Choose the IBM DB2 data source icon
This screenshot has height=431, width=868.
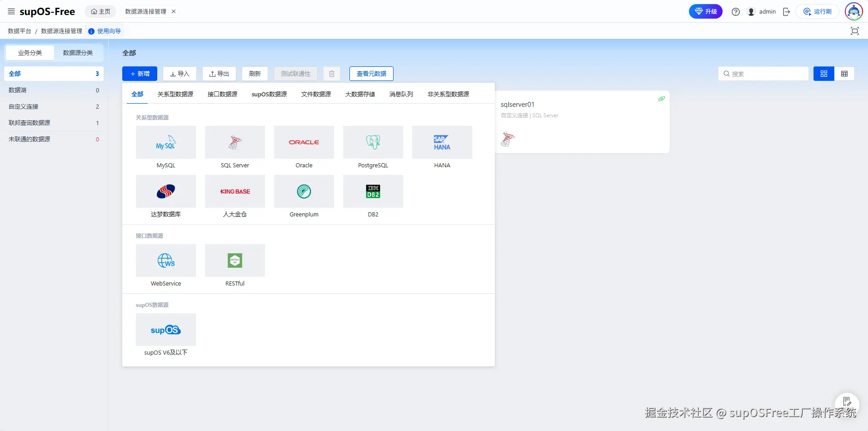click(x=373, y=191)
